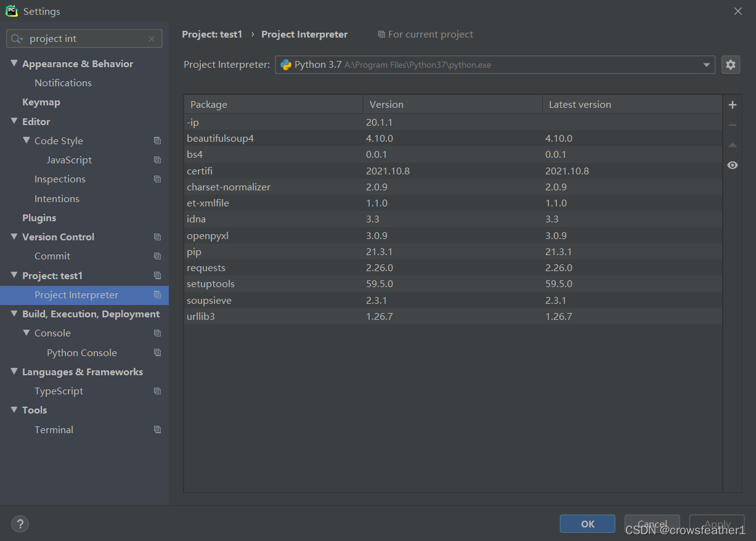Screen dimensions: 756x541
Task: Click the install package plus icon
Action: click(x=733, y=105)
